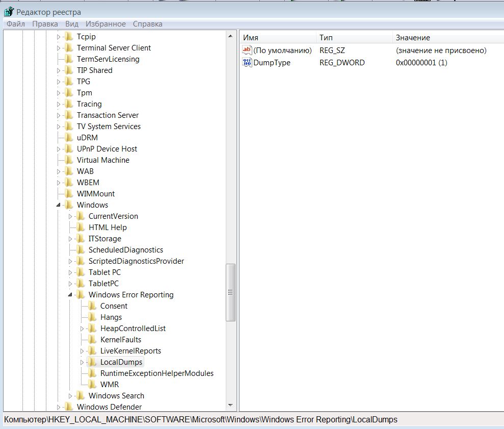The width and height of the screenshot is (504, 429).
Task: Select the WAB key
Action: click(x=85, y=171)
